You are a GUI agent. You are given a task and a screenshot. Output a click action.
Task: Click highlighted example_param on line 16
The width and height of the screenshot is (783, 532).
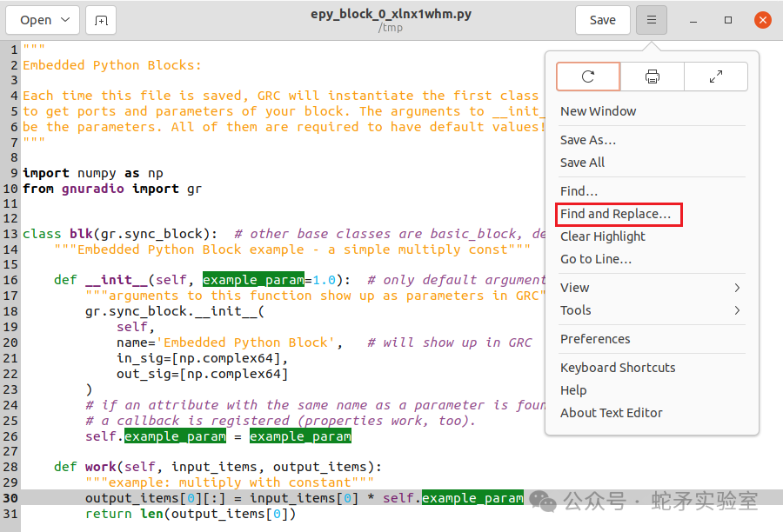[x=253, y=280]
